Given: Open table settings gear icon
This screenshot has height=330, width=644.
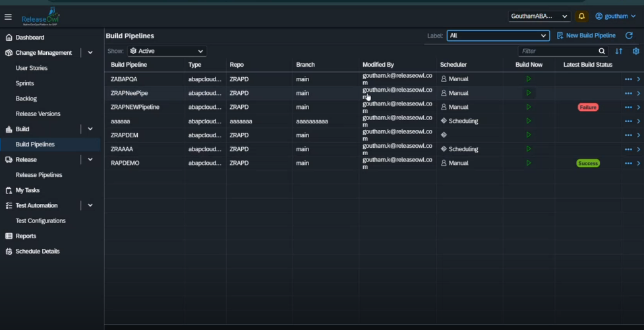Looking at the screenshot, I should [635, 51].
